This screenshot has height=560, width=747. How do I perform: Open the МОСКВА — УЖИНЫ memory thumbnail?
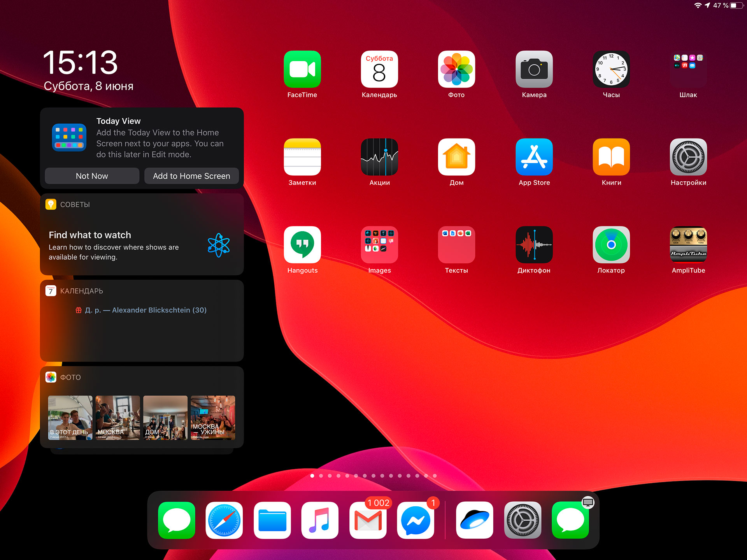point(213,418)
